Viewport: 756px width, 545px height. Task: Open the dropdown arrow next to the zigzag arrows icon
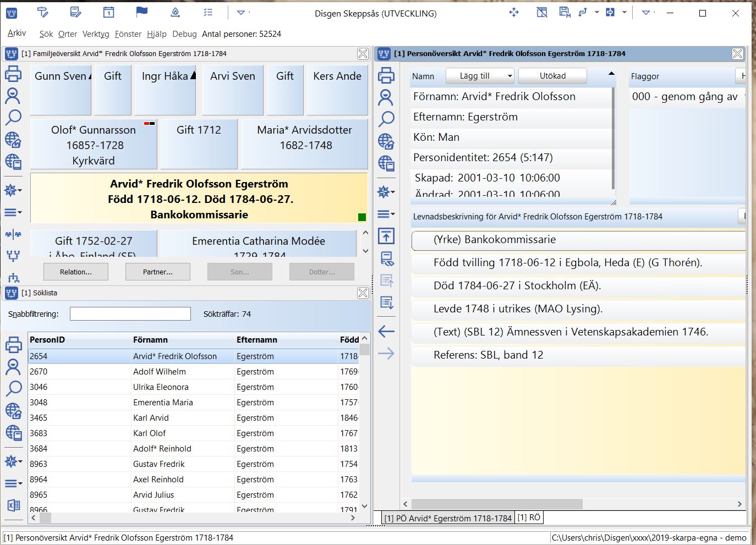[x=596, y=12]
